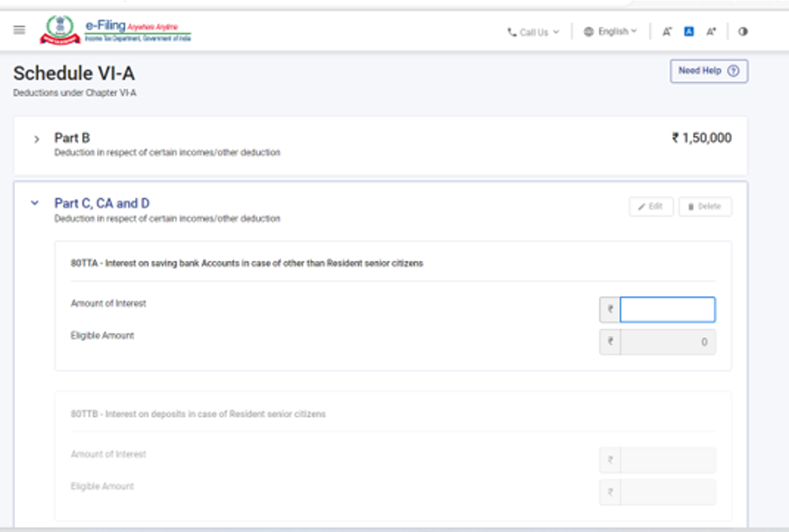
Task: Toggle high contrast mode icon
Action: (743, 32)
